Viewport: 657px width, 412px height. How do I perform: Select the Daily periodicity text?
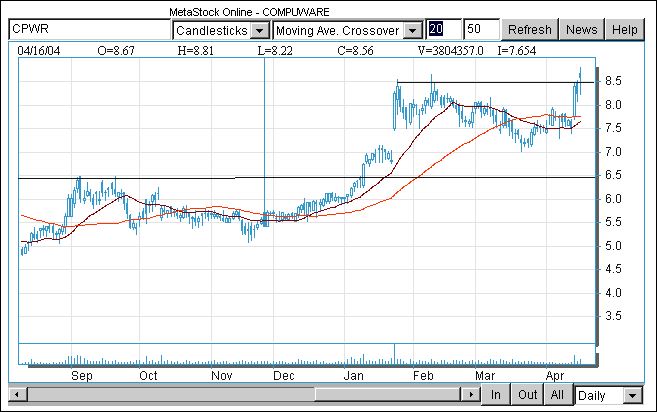point(592,396)
